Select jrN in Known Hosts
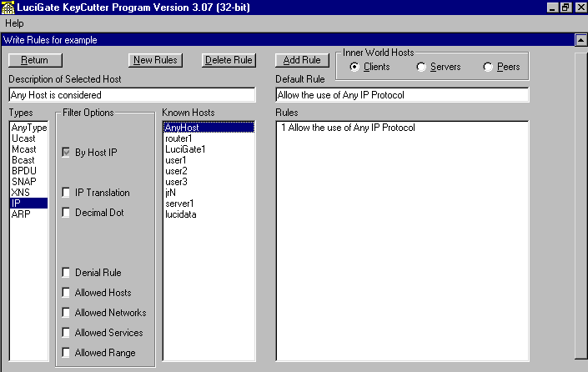 pyautogui.click(x=209, y=193)
